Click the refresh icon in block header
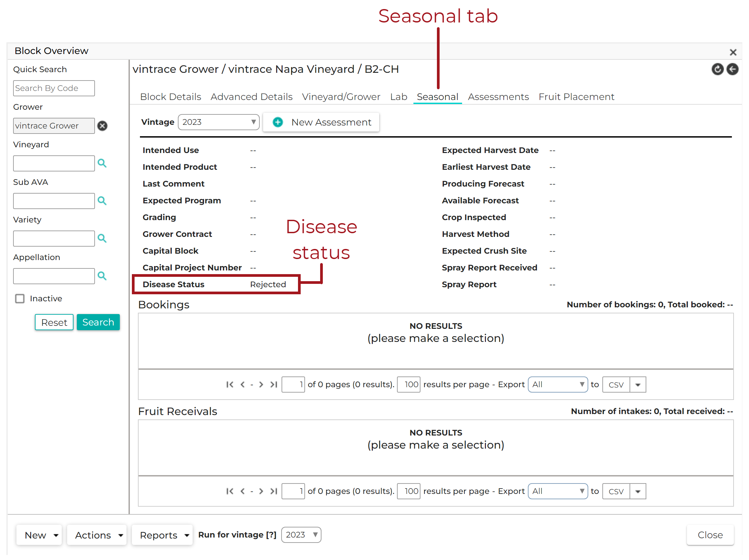Viewport: 749px width, 560px height. (x=717, y=69)
